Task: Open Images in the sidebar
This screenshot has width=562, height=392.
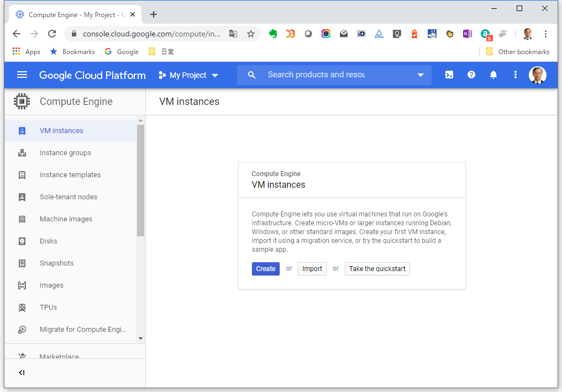Action: pyautogui.click(x=71, y=285)
